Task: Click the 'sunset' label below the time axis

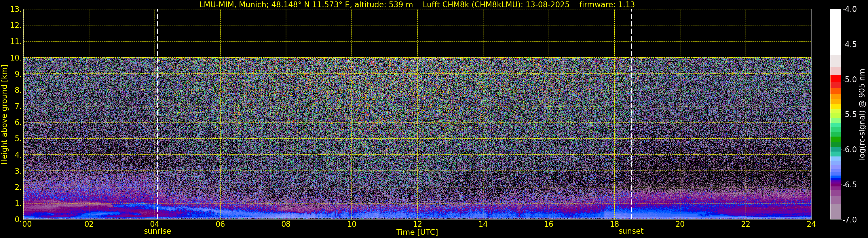Action: pyautogui.click(x=631, y=231)
